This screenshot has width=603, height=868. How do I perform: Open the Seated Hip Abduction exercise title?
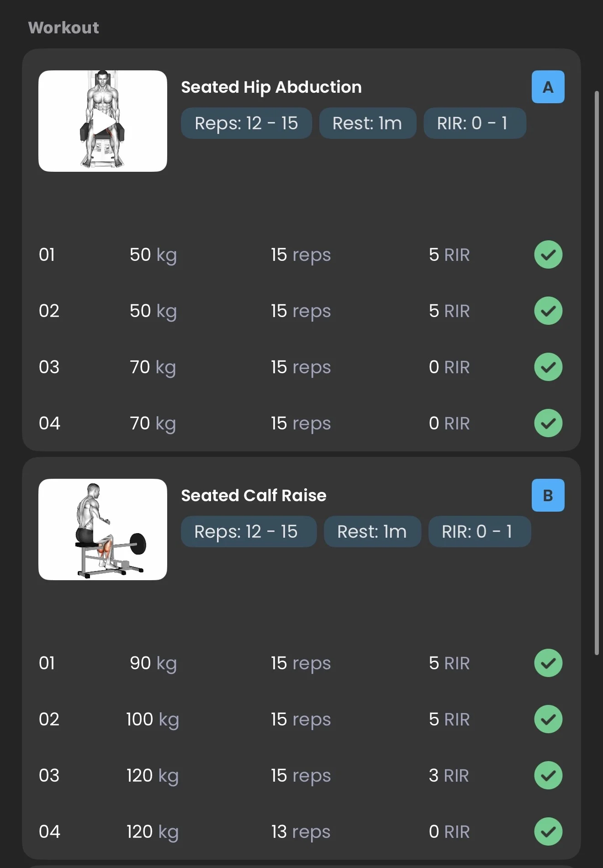(271, 87)
